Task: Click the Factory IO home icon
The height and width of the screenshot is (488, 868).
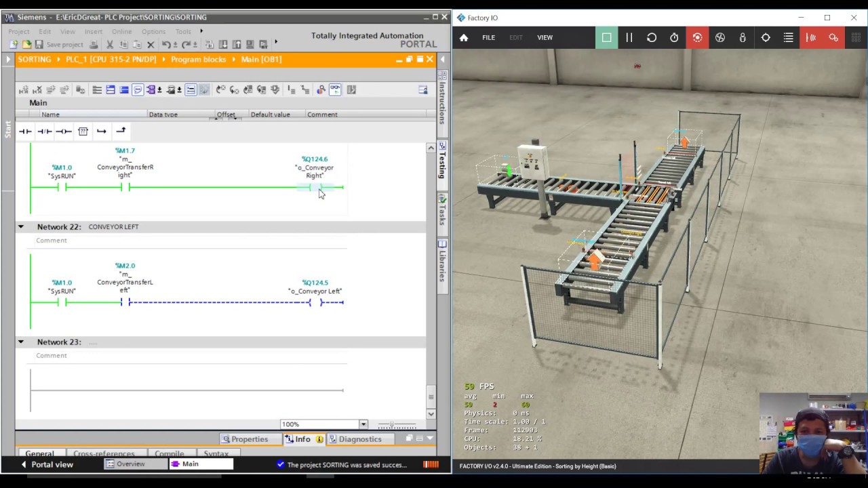Action: click(464, 37)
